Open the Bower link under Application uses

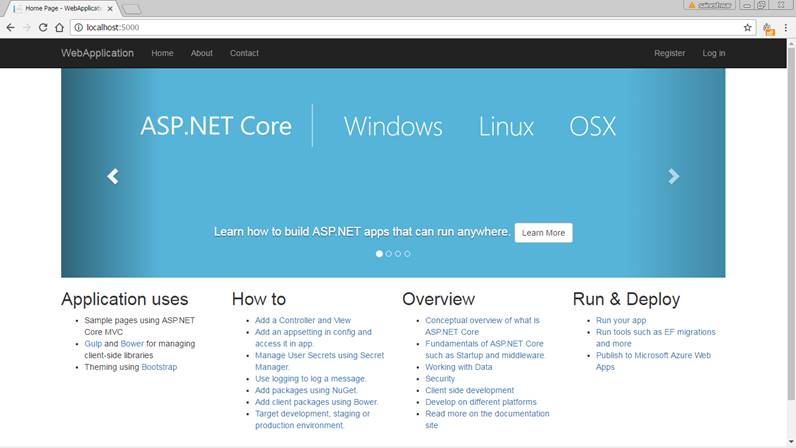132,344
